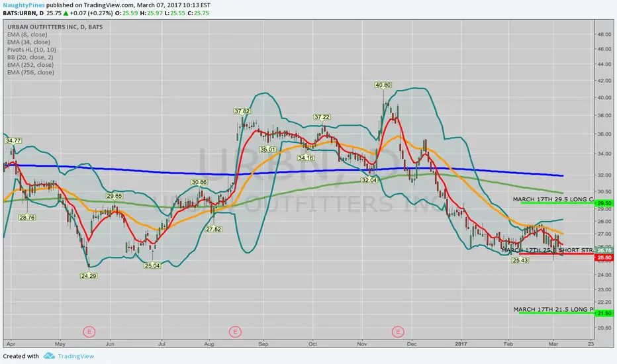Click the 34.16 pivot low label
This screenshot has width=617, height=364.
306,158
